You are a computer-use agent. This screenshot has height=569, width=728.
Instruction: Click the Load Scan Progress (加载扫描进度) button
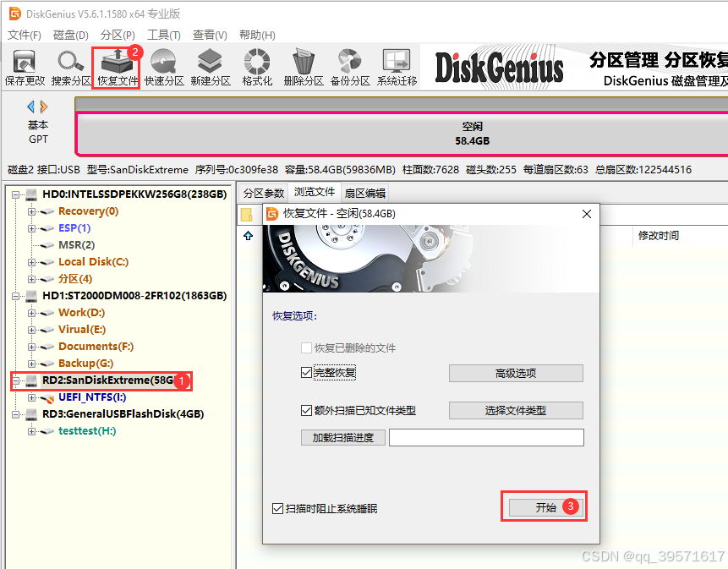pyautogui.click(x=343, y=438)
